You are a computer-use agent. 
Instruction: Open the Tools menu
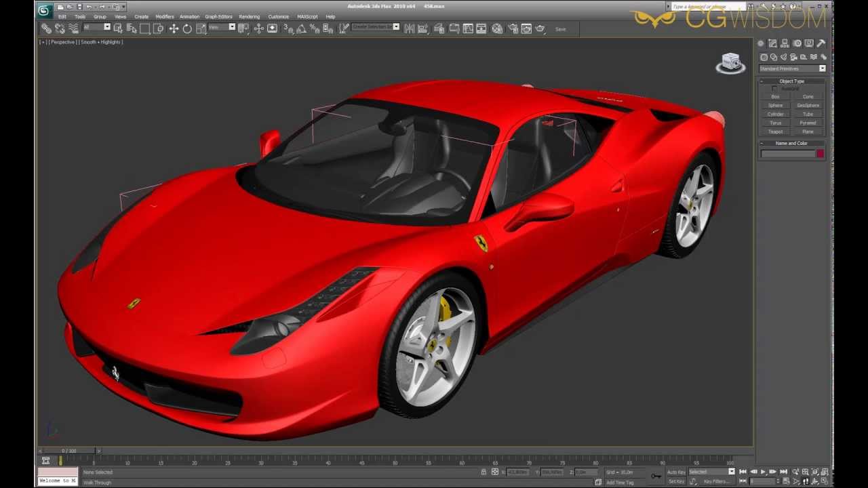[x=80, y=16]
